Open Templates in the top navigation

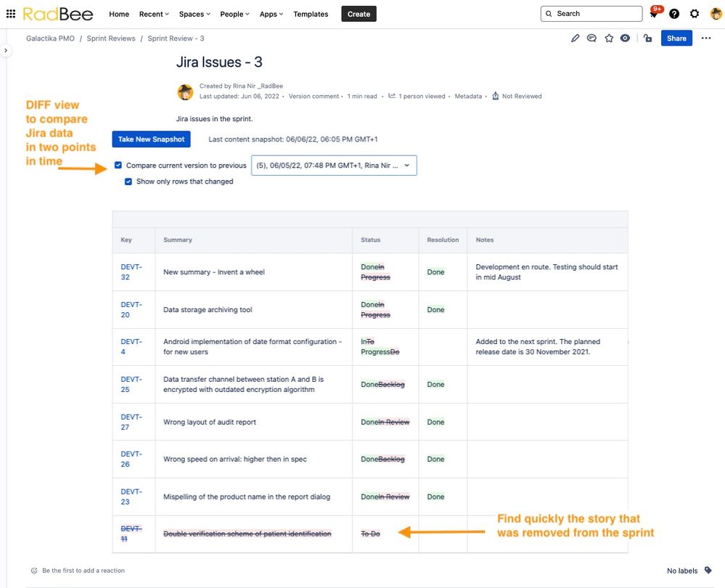(311, 14)
